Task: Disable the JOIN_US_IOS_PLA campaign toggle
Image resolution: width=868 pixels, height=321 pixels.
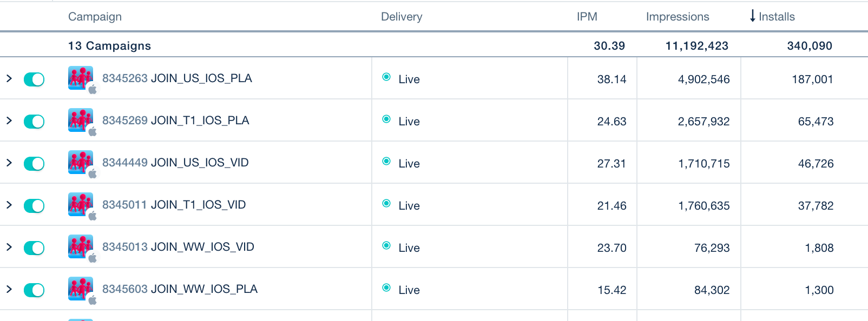Action: coord(34,79)
